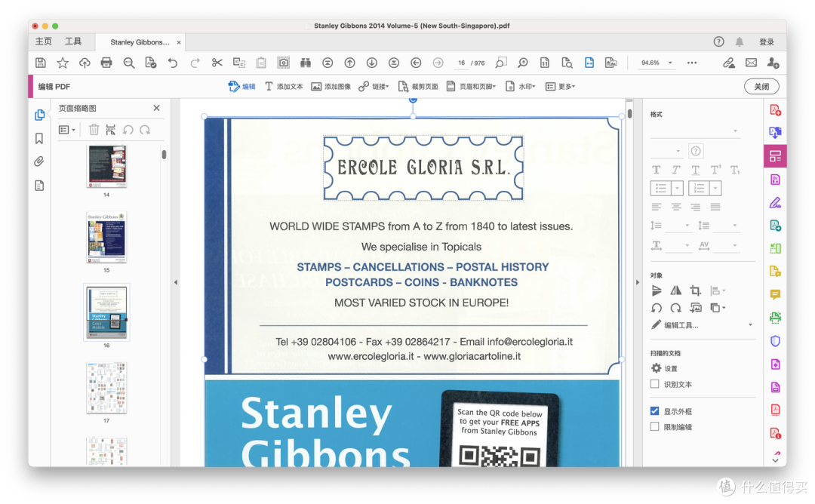
Task: Click the 关闭 button
Action: click(x=761, y=87)
